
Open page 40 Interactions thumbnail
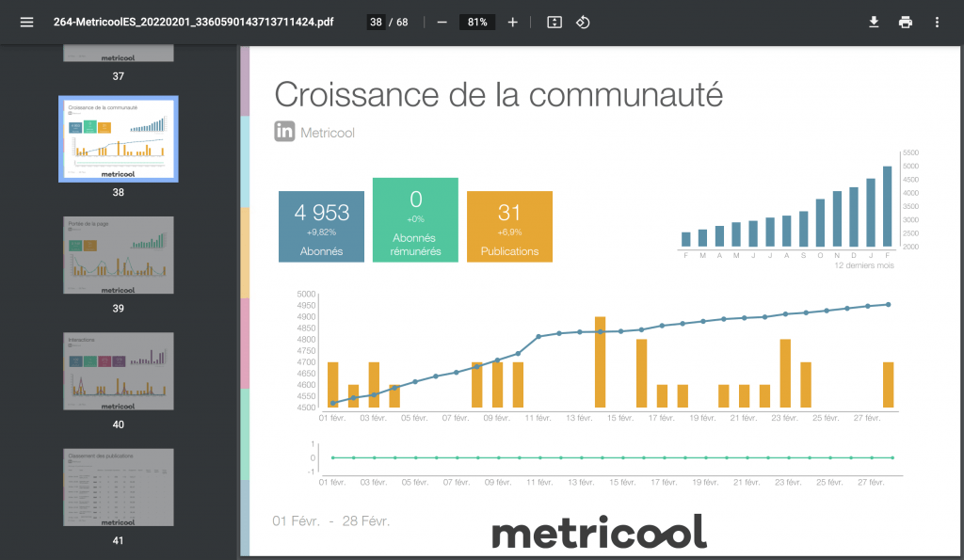pos(118,371)
